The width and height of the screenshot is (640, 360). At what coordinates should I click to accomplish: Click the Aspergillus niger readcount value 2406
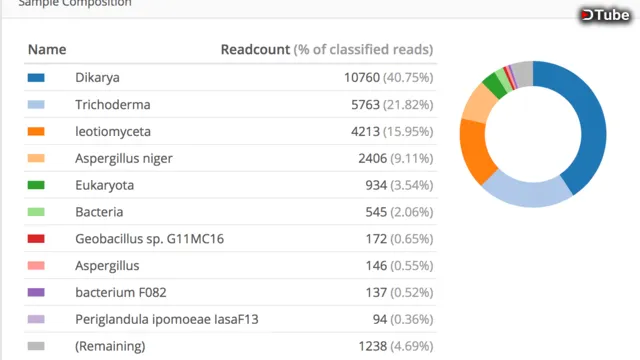[372, 158]
